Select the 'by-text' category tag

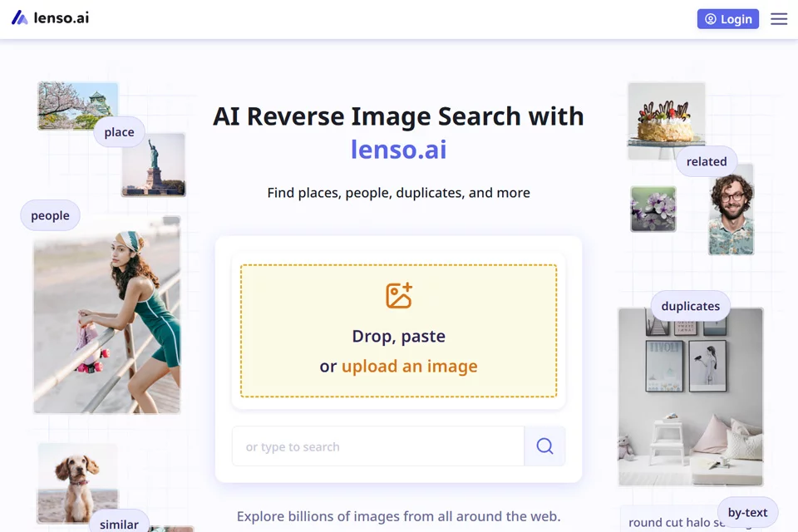point(747,512)
